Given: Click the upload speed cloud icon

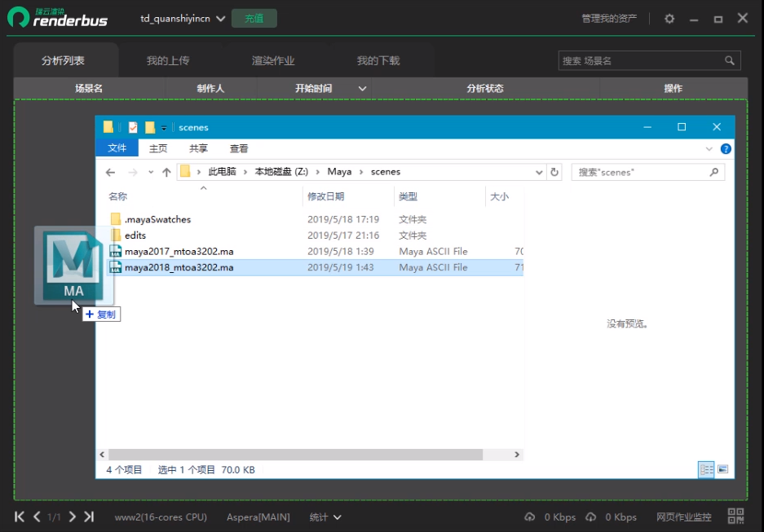Looking at the screenshot, I should (x=530, y=517).
